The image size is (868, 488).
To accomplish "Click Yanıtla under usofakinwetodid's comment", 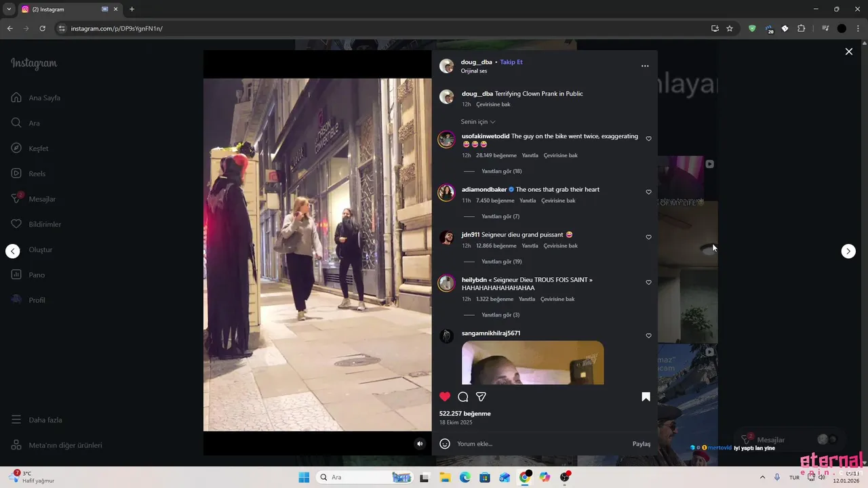I will [530, 156].
